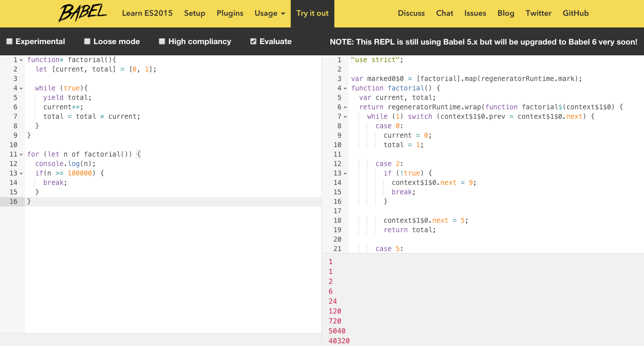The height and width of the screenshot is (346, 644).
Task: Enable the High compliancy checkbox
Action: point(162,41)
